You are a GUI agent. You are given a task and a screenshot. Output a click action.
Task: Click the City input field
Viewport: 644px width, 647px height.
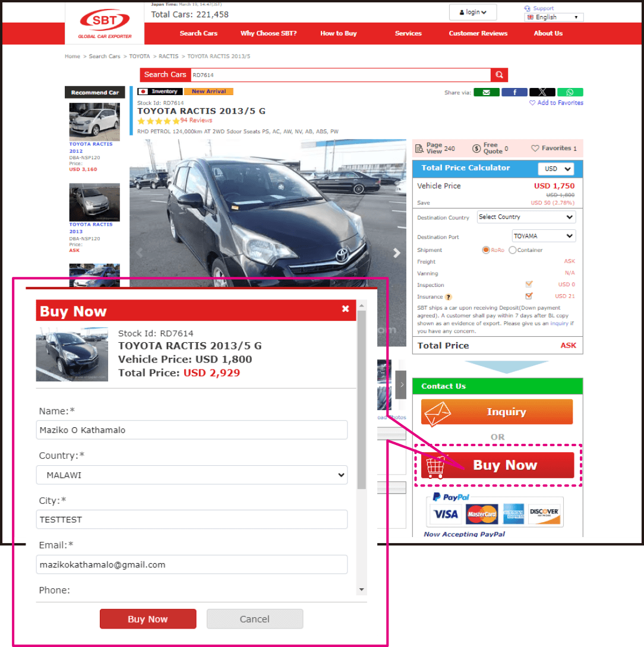pyautogui.click(x=192, y=519)
